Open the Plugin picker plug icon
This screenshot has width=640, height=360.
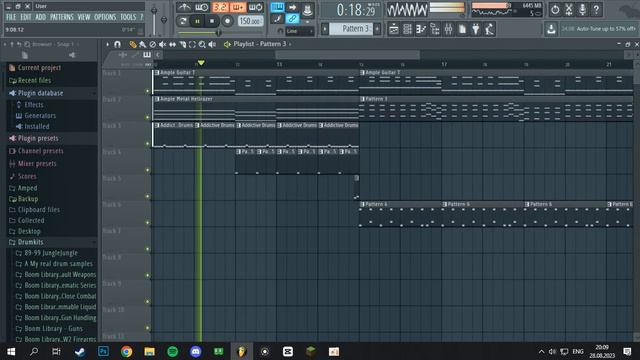[476, 29]
